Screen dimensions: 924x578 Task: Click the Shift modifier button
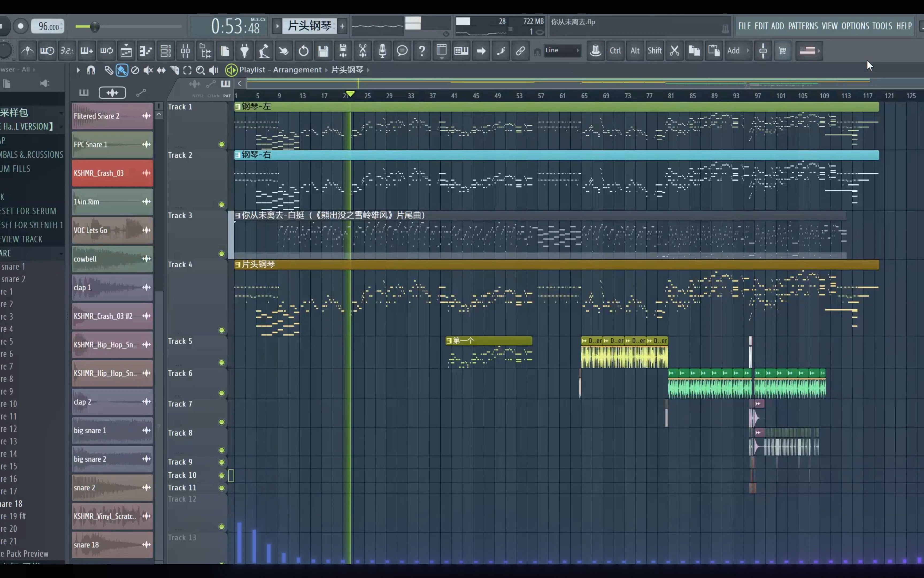pos(654,51)
